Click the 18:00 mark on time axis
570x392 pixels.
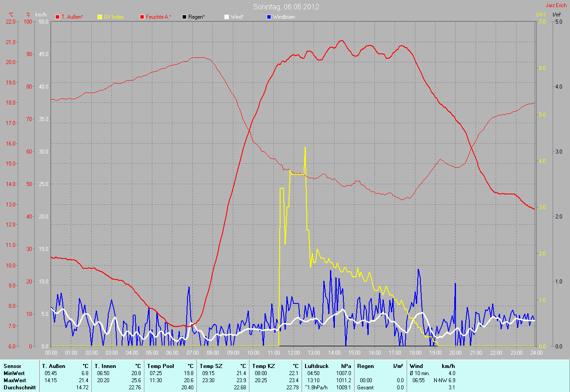415,353
